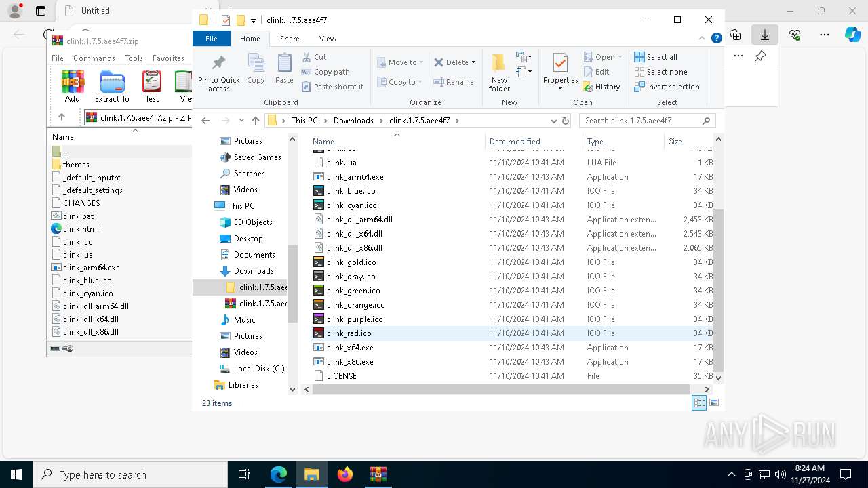
Task: Open WinRAR Tools menu
Action: [134, 58]
